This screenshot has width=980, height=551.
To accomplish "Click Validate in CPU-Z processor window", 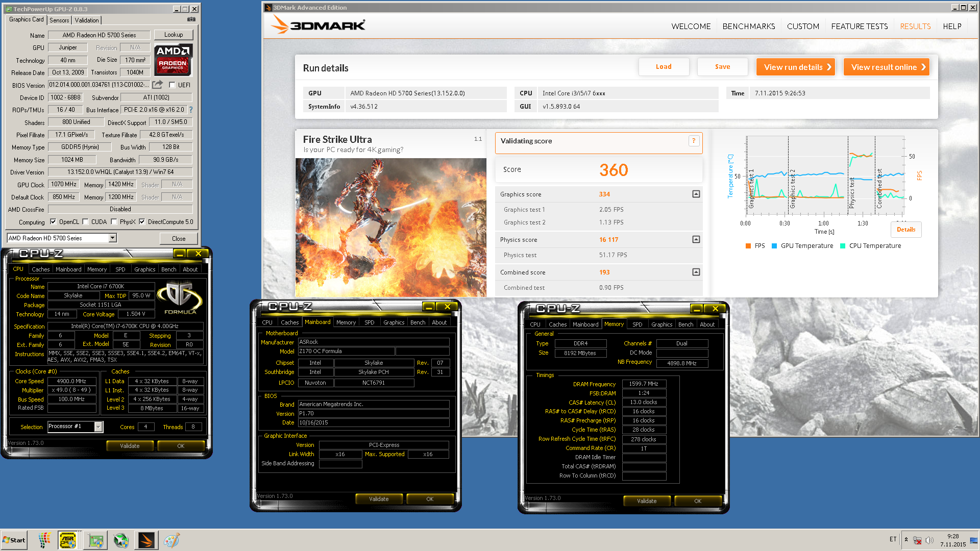I will coord(130,446).
